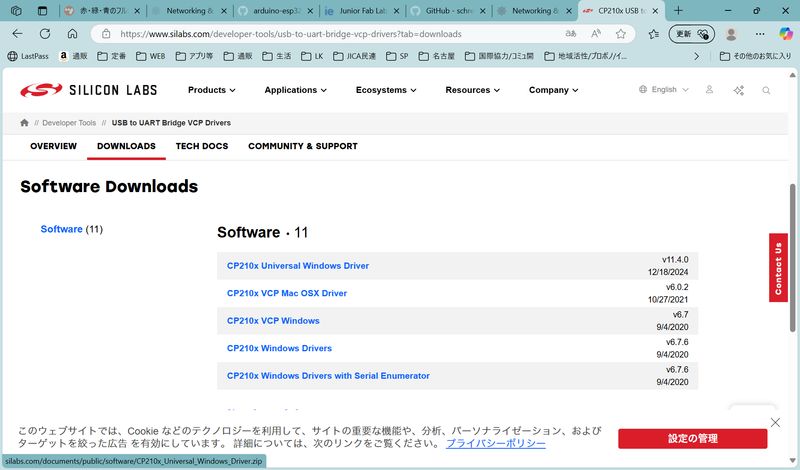
Task: Close the arduino-esp32 tab
Action: (310, 11)
